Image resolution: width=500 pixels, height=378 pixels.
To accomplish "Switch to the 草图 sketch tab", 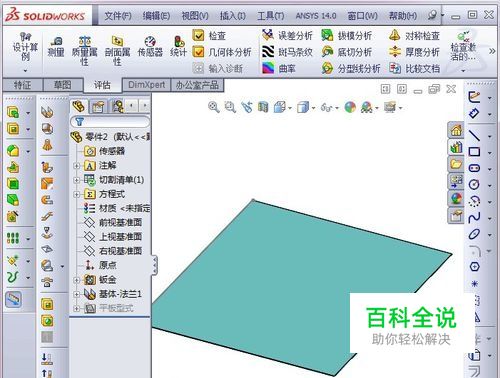I will 63,85.
